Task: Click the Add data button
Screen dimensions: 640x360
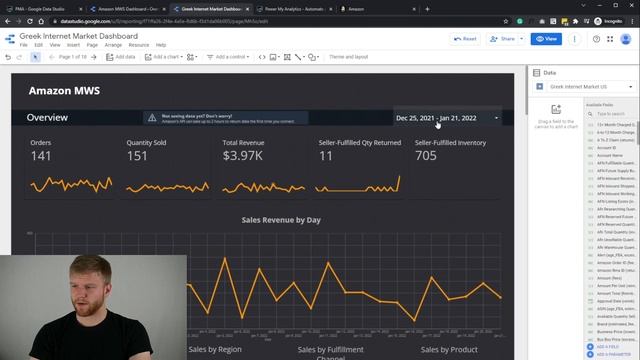Action: (x=120, y=57)
